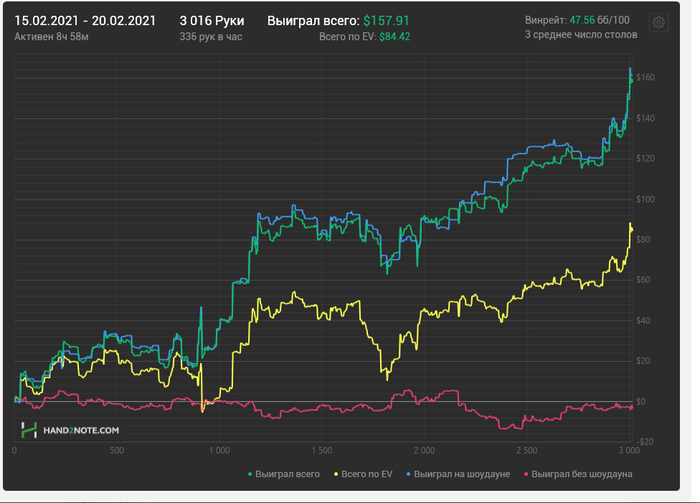Screen dimensions: 700x503
Task: Click the total winnings value $157.91
Action: click(386, 21)
